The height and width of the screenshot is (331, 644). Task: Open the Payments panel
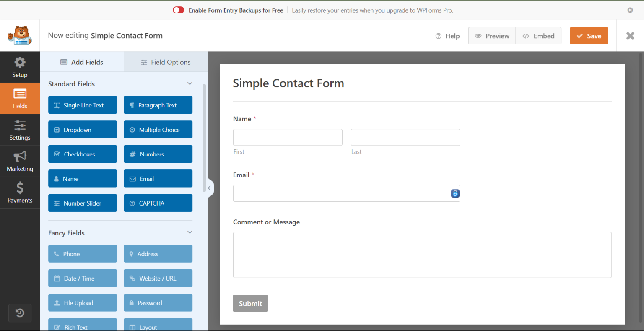pyautogui.click(x=20, y=193)
